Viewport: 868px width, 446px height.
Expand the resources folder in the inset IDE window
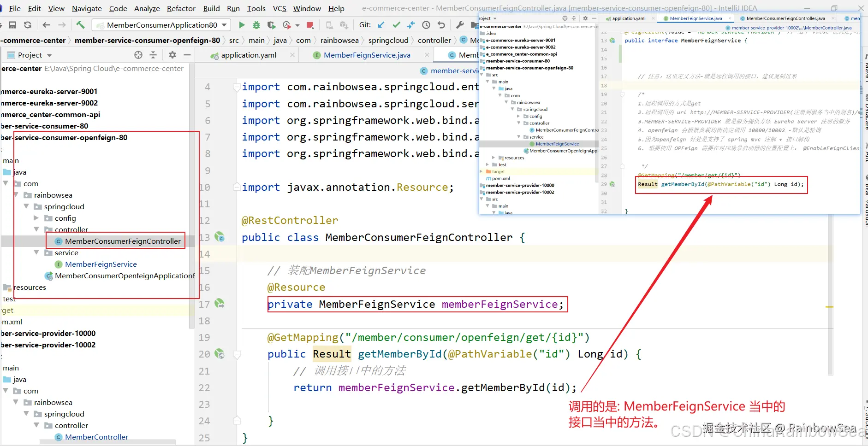493,158
